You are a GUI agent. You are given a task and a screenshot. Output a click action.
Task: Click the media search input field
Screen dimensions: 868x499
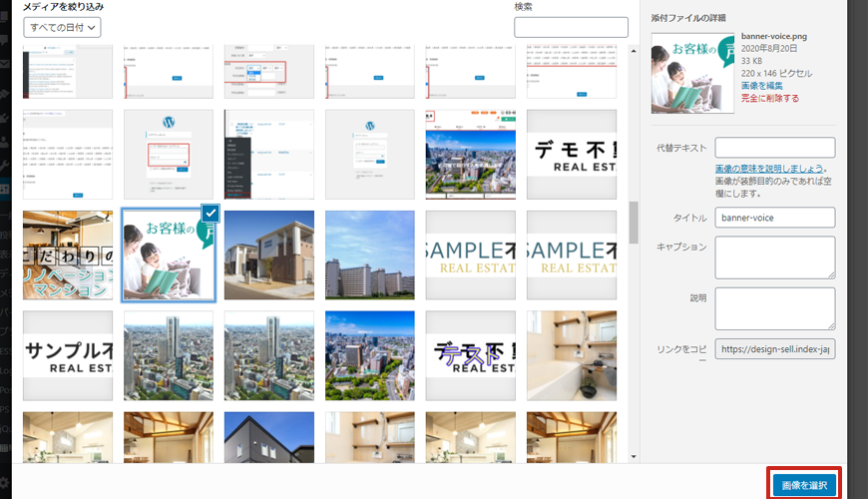[571, 27]
